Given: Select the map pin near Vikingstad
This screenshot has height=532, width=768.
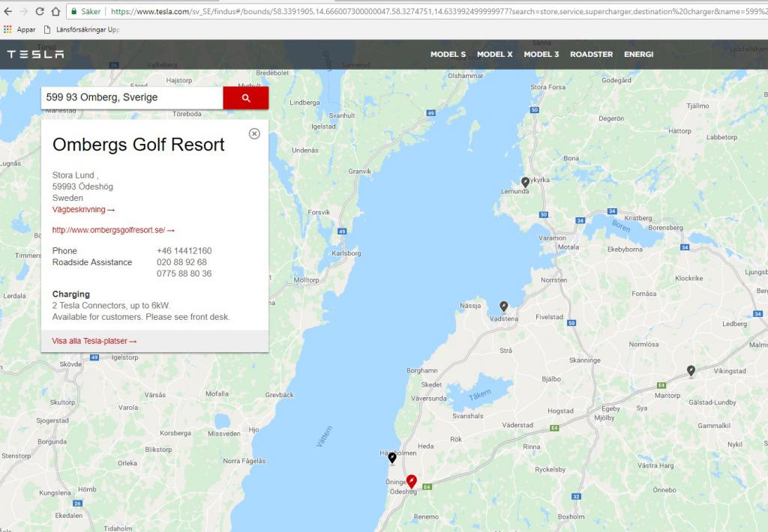Looking at the screenshot, I should (x=691, y=371).
